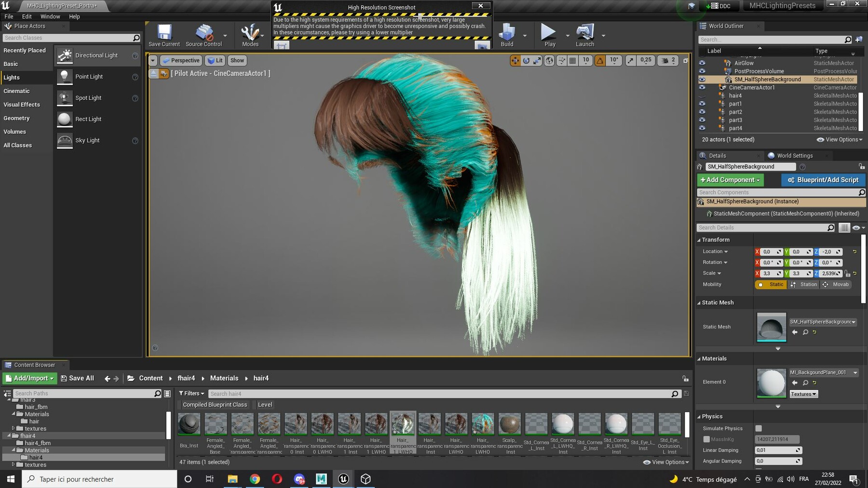Set Mobility to Static
The height and width of the screenshot is (488, 868).
click(x=771, y=285)
